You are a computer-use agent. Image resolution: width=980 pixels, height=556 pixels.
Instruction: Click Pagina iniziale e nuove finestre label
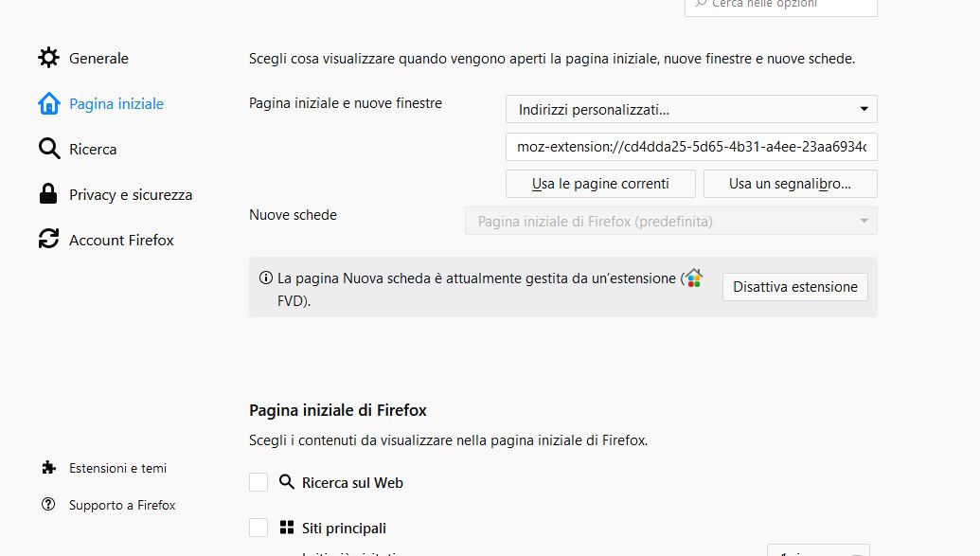point(345,103)
